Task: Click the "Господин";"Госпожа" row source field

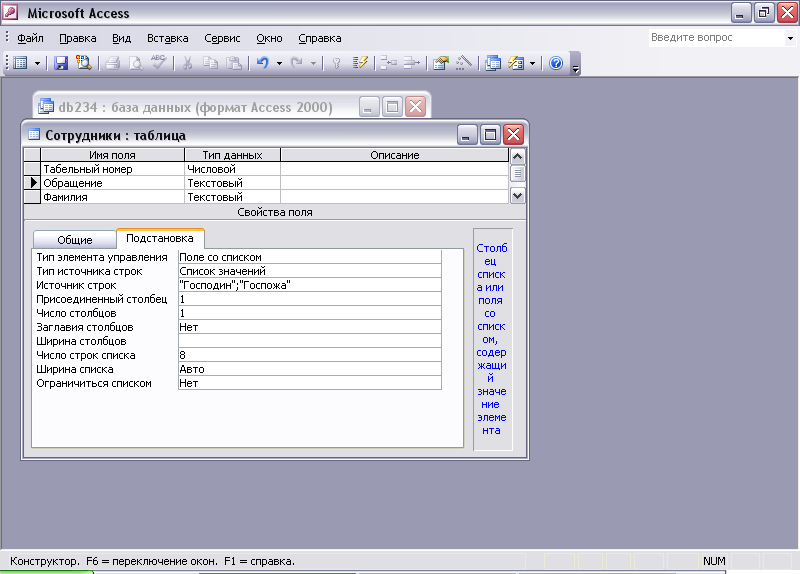Action: click(x=309, y=285)
